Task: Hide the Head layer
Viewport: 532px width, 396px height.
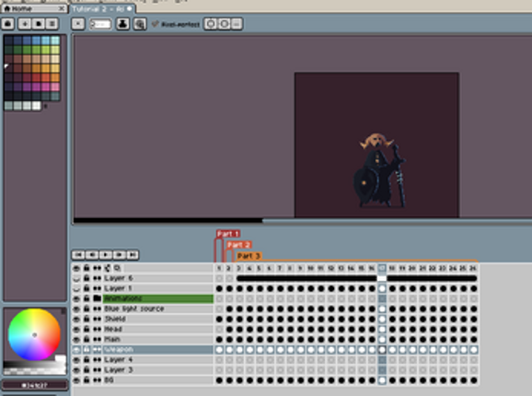Action: pos(76,329)
